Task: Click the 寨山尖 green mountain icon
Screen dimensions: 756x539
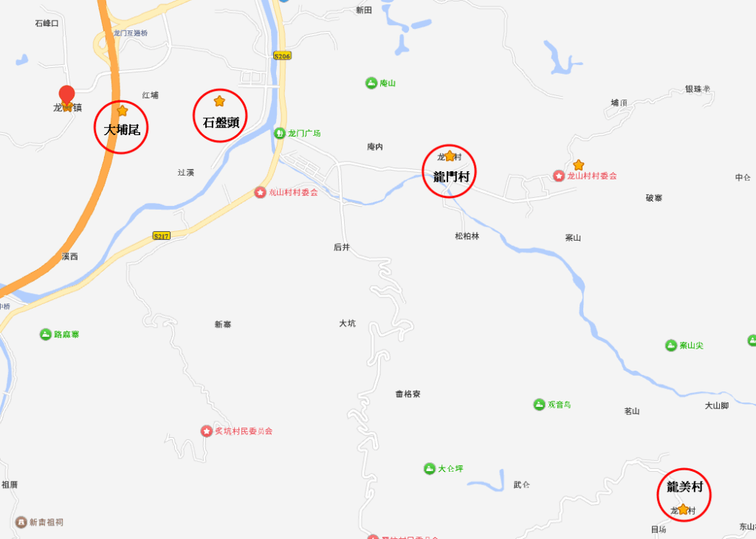Action: (670, 346)
